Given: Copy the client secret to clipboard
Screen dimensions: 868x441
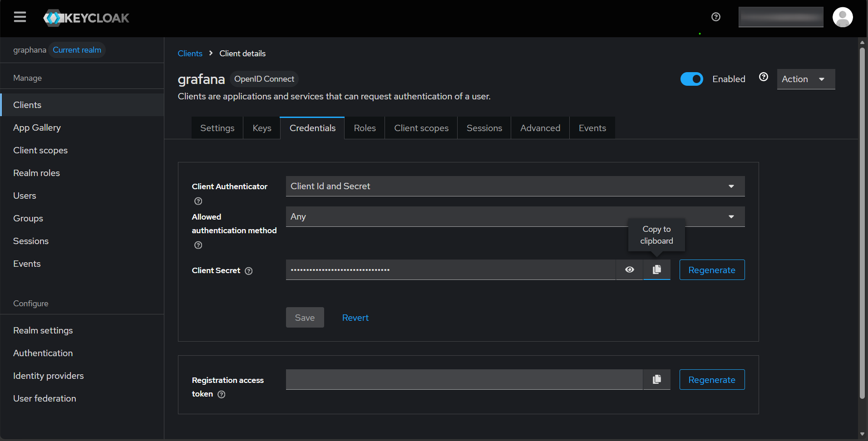Looking at the screenshot, I should [x=656, y=269].
